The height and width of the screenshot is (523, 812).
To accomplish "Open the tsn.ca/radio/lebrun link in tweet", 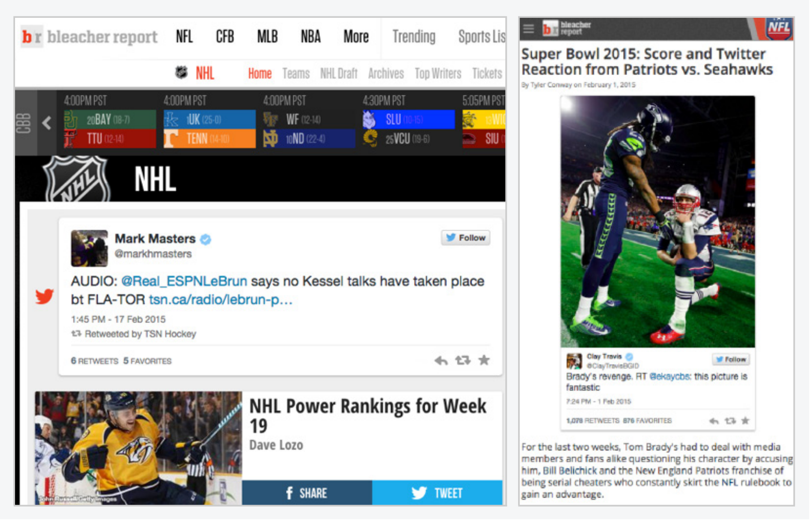I will (221, 300).
